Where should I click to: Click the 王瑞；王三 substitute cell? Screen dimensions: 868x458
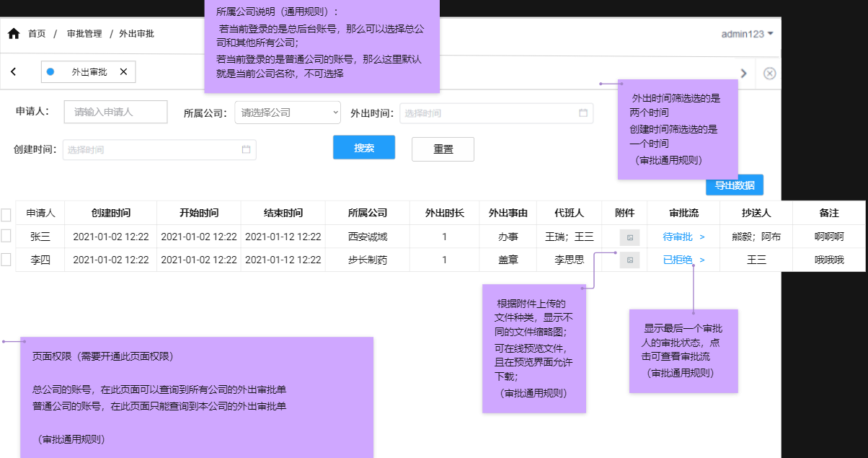570,237
